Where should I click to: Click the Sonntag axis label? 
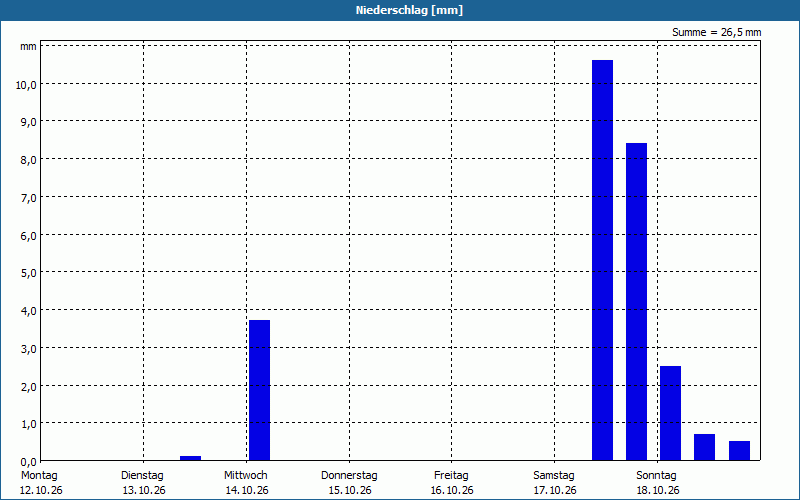(x=656, y=476)
